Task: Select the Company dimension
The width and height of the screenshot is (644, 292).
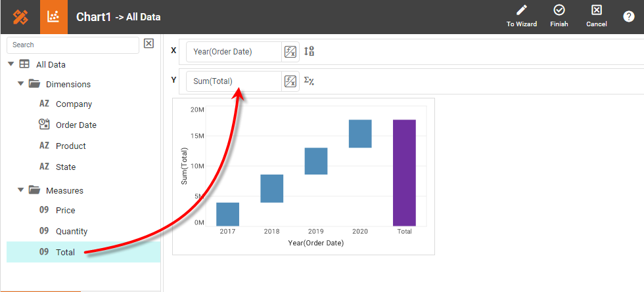Action: pyautogui.click(x=74, y=104)
